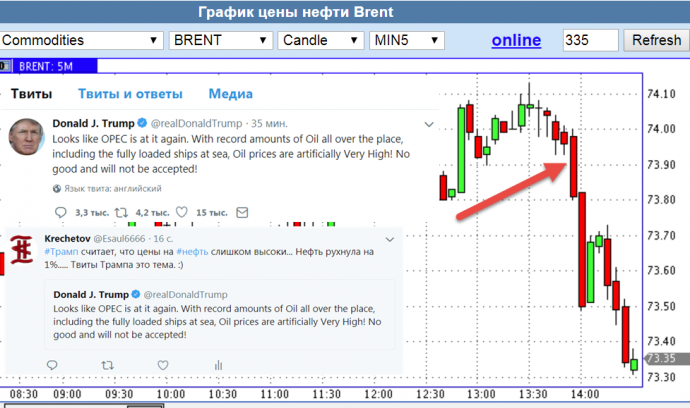
Task: Open the Candle chart type dropdown
Action: 319,41
